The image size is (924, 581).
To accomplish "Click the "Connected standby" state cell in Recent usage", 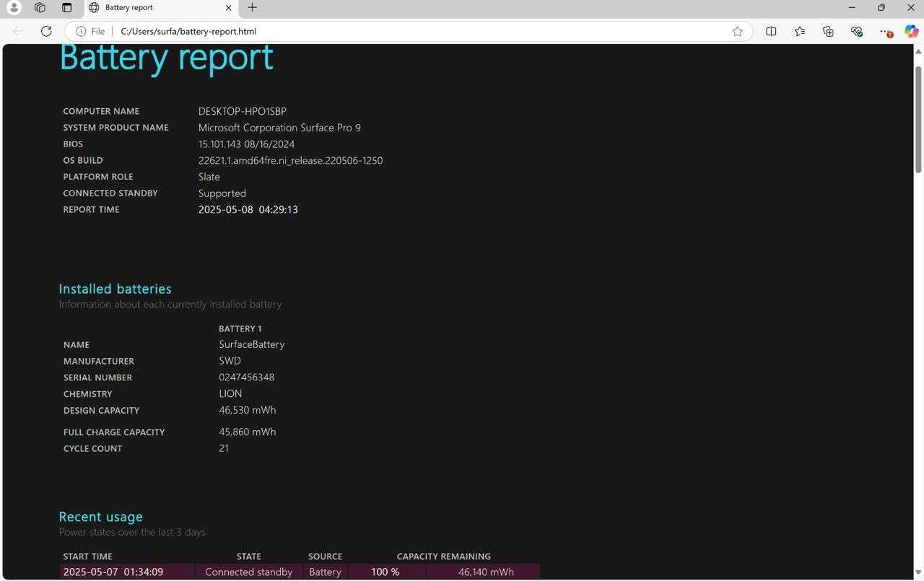I will point(249,572).
